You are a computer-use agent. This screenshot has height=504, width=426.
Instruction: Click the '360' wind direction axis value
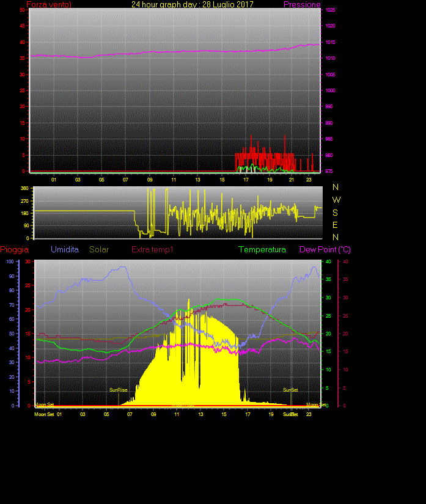tap(25, 188)
